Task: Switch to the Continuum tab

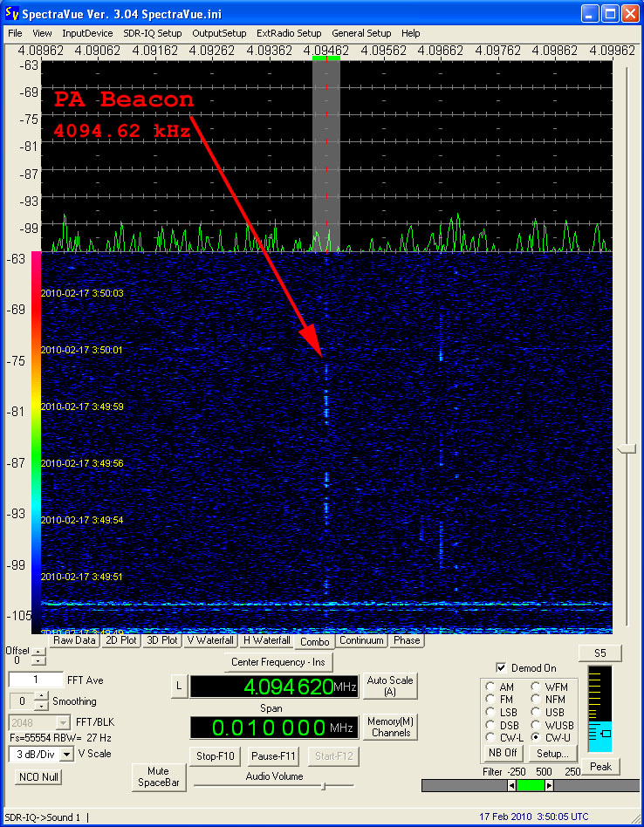Action: (361, 640)
